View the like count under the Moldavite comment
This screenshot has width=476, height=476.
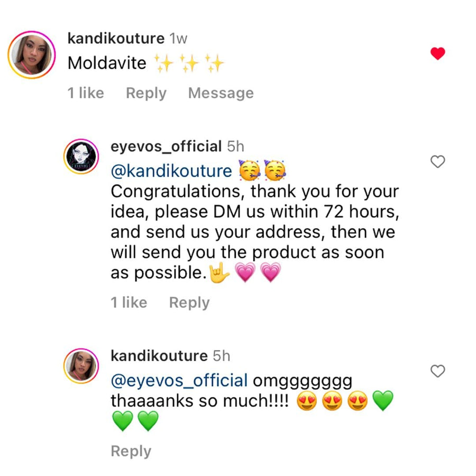pos(86,93)
